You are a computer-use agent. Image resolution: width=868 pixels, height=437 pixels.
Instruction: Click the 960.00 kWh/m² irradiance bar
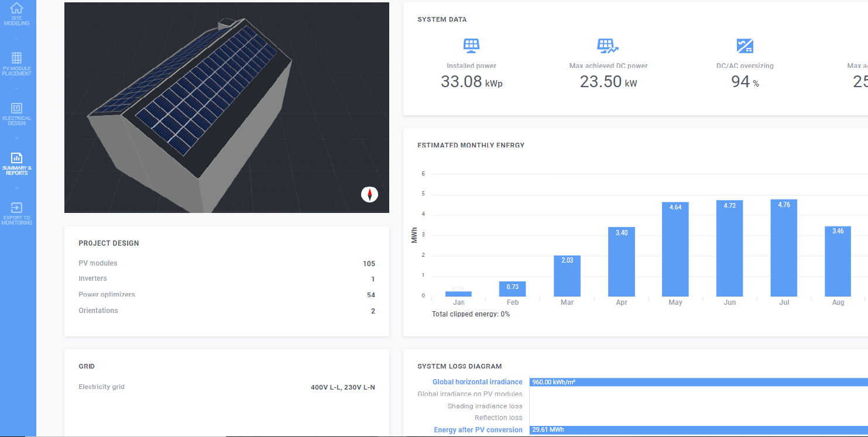pyautogui.click(x=697, y=382)
